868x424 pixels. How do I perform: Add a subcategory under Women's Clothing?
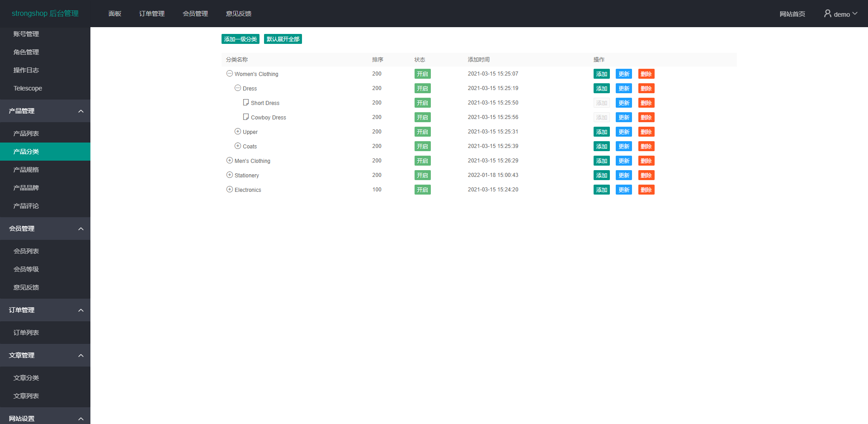(x=602, y=74)
